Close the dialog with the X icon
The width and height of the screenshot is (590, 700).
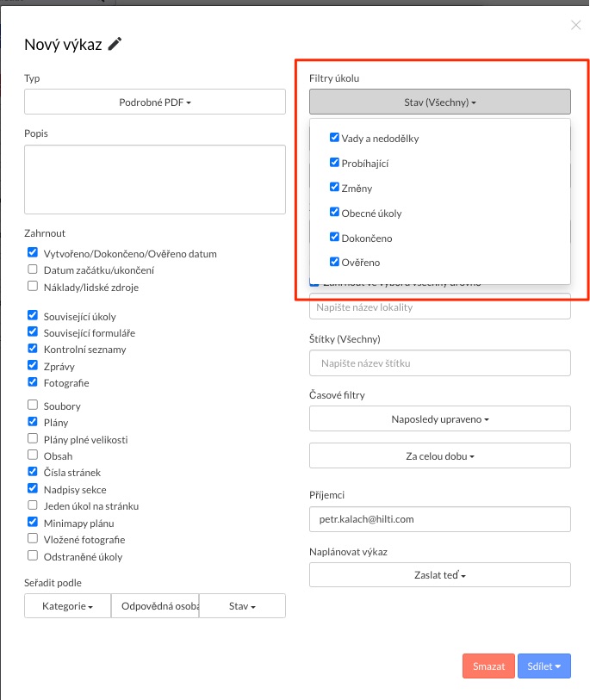575,25
